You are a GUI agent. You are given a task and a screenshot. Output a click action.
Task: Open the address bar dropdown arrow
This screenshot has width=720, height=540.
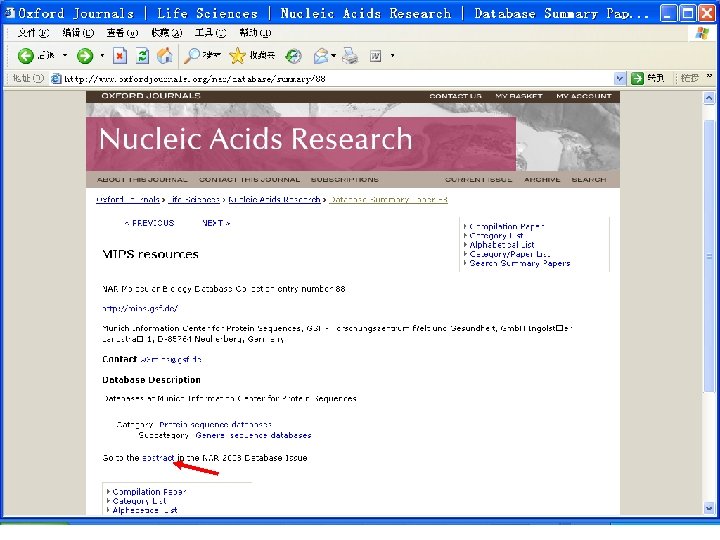619,79
